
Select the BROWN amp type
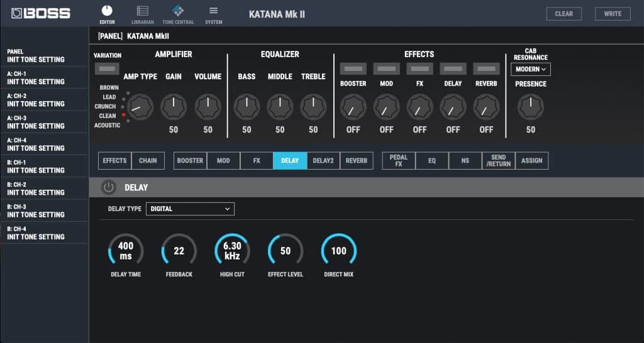point(109,87)
